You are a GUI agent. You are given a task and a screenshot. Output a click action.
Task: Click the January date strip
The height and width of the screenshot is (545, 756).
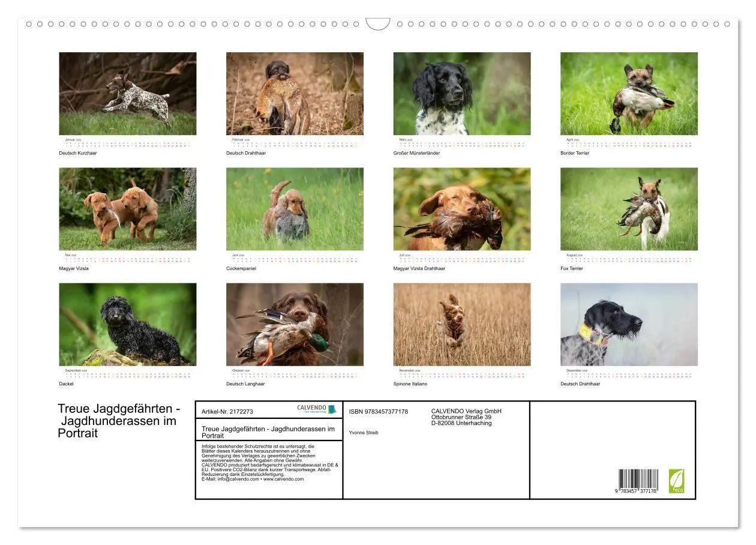pyautogui.click(x=128, y=143)
